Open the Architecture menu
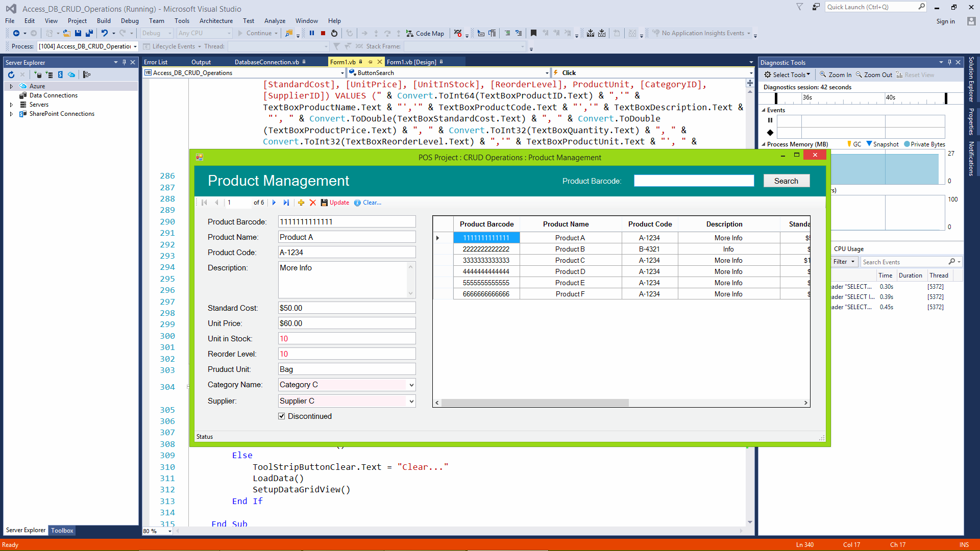980x551 pixels. tap(216, 21)
